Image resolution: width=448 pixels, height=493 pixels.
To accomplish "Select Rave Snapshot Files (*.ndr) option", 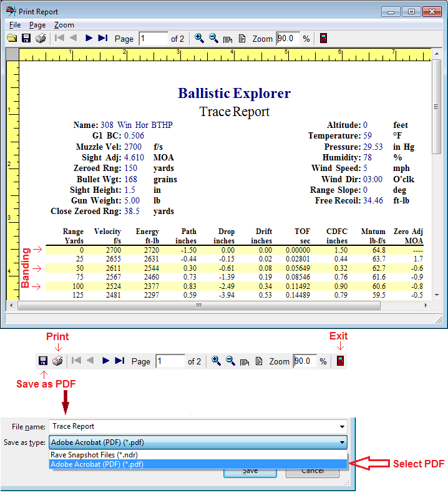I will coord(198,455).
